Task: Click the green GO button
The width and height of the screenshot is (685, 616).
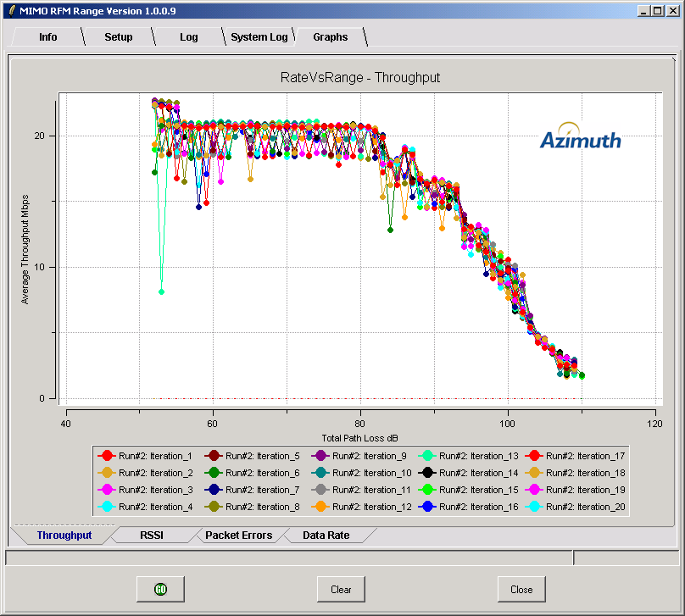Action: [160, 589]
